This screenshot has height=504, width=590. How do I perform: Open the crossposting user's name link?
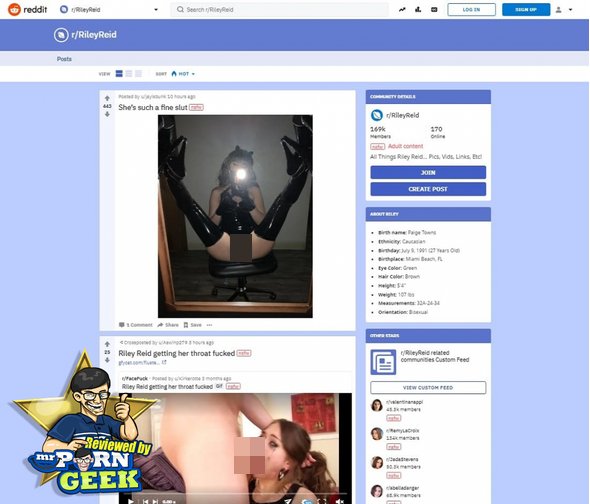173,343
